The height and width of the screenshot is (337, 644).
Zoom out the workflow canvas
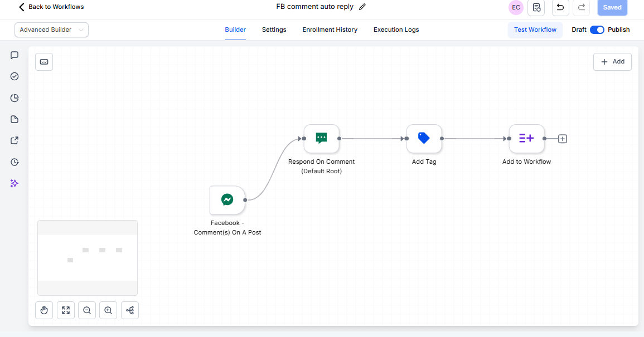(87, 310)
